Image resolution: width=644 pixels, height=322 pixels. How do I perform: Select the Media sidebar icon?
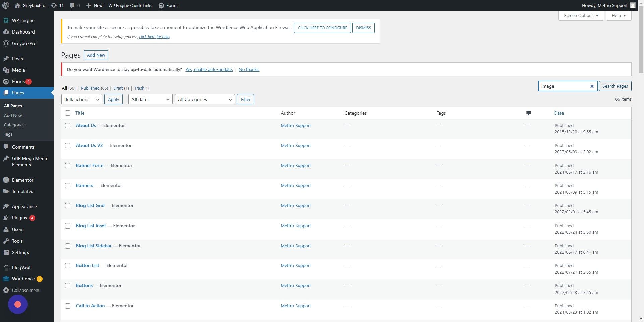click(7, 70)
